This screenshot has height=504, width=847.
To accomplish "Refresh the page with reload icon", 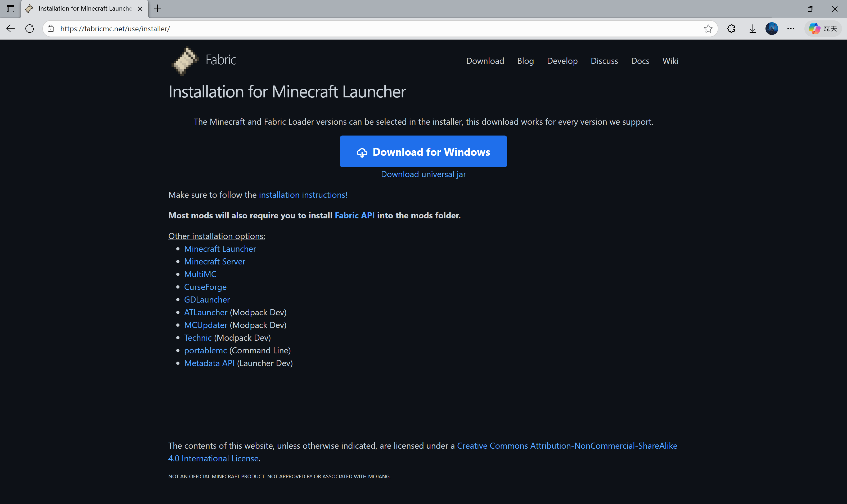I will coord(30,29).
